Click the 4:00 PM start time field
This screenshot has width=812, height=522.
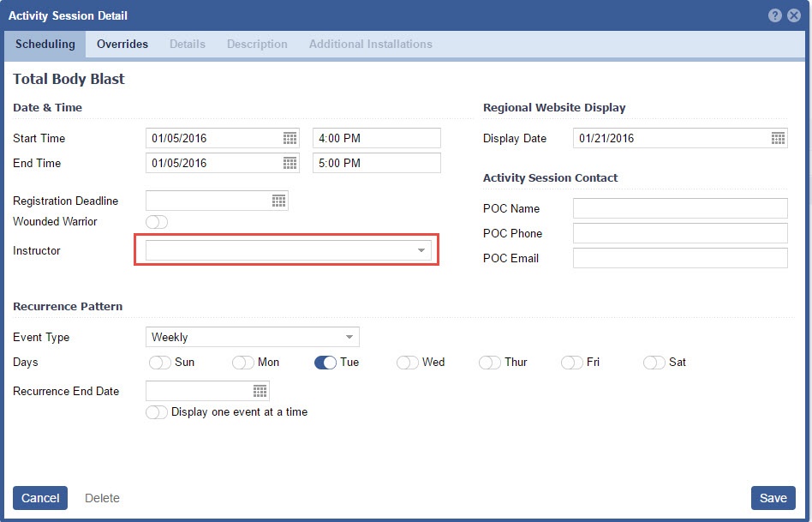376,138
